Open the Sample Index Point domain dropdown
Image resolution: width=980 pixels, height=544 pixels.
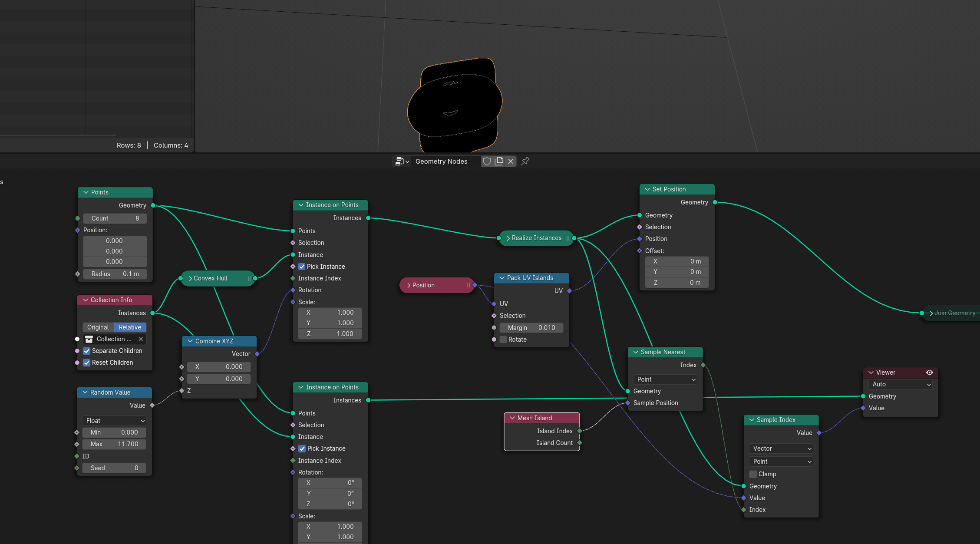781,462
